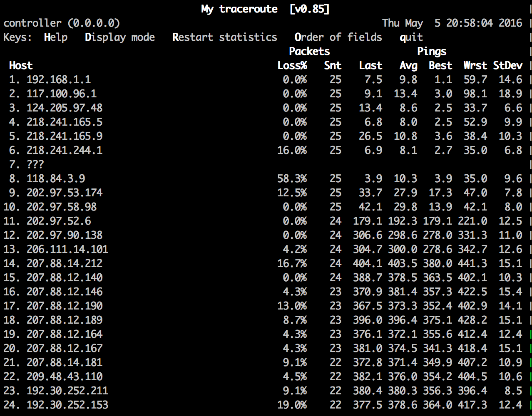Click the 58.3% loss value
The width and height of the screenshot is (532, 416).
coord(292,178)
